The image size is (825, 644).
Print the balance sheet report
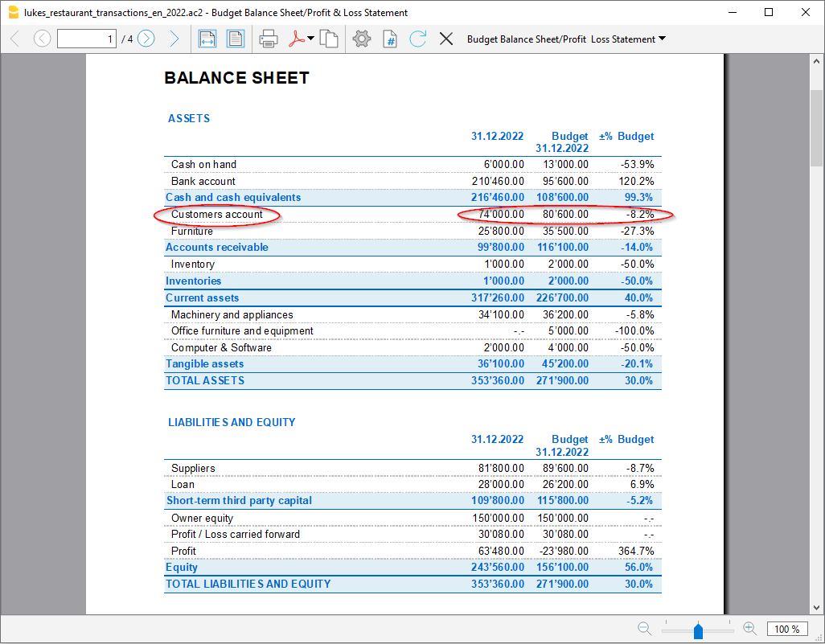click(269, 39)
